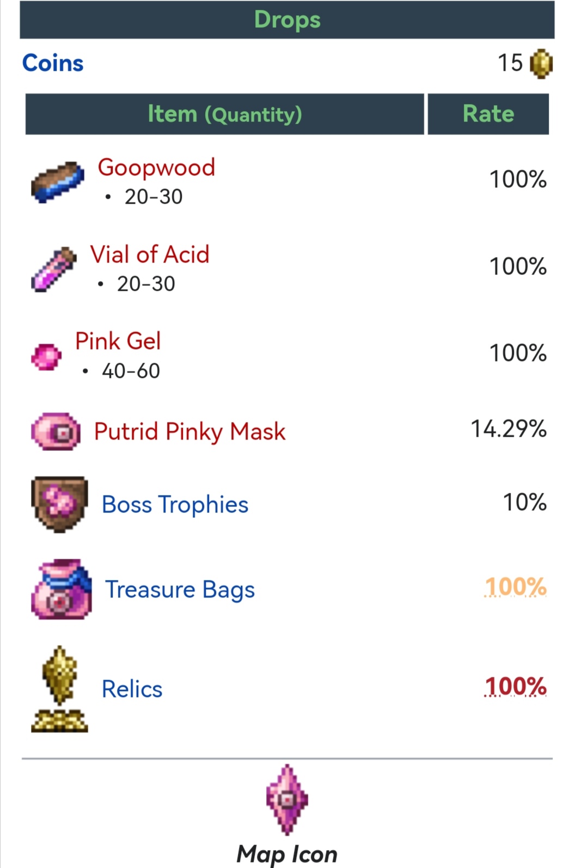
Task: Click the Putrid Pinky Mask icon
Action: point(56,432)
